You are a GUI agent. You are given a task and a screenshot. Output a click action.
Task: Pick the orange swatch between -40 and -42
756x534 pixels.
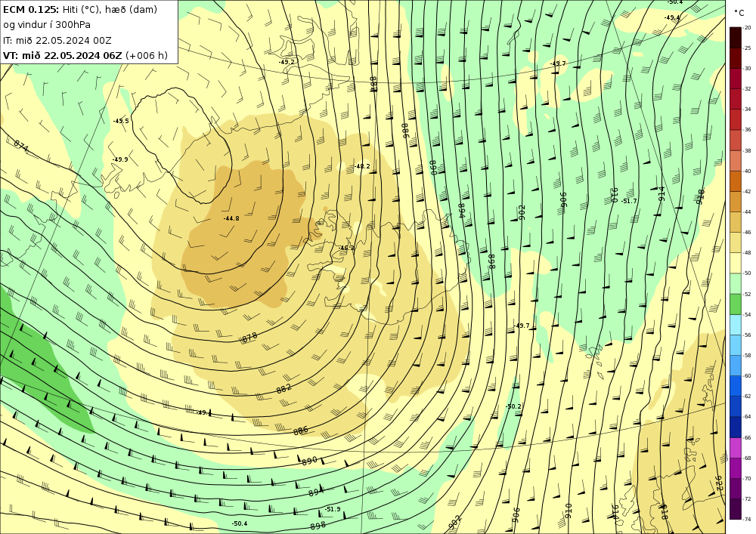coord(736,181)
